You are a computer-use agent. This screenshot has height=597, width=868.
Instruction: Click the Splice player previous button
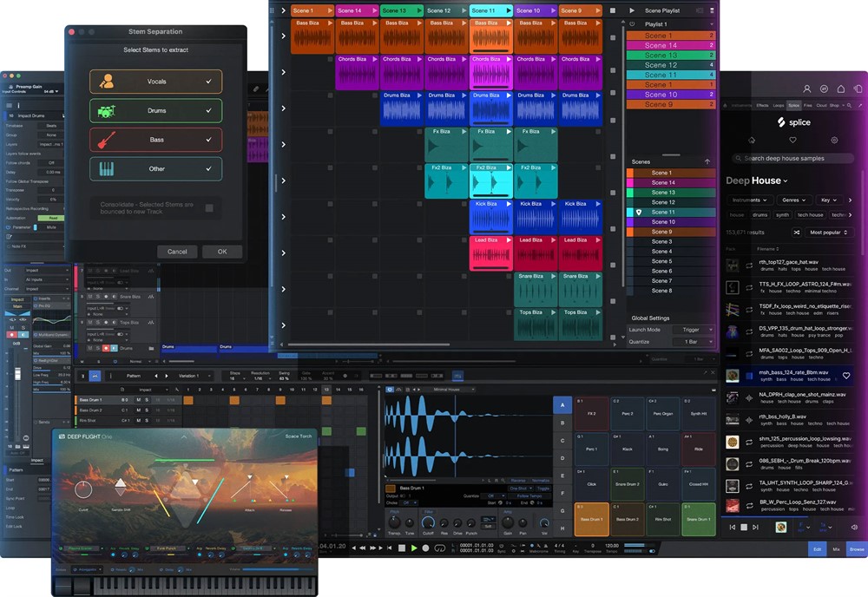point(733,528)
